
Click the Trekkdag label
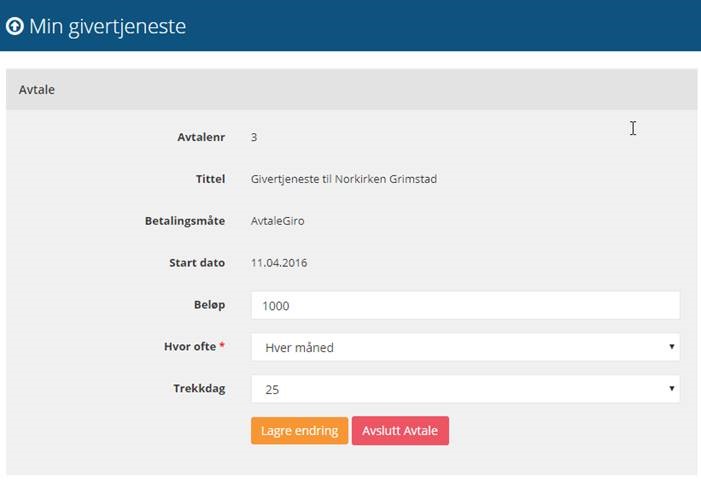click(x=199, y=389)
